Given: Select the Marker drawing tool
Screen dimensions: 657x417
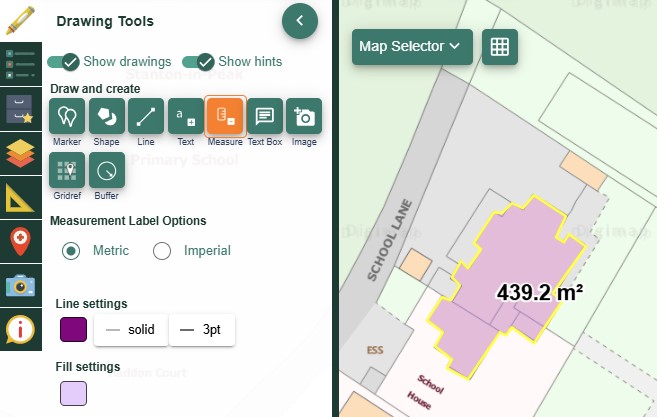Looking at the screenshot, I should (67, 118).
